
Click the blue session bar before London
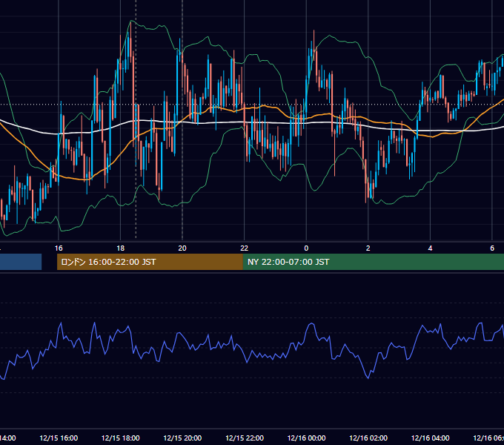[x=21, y=262]
